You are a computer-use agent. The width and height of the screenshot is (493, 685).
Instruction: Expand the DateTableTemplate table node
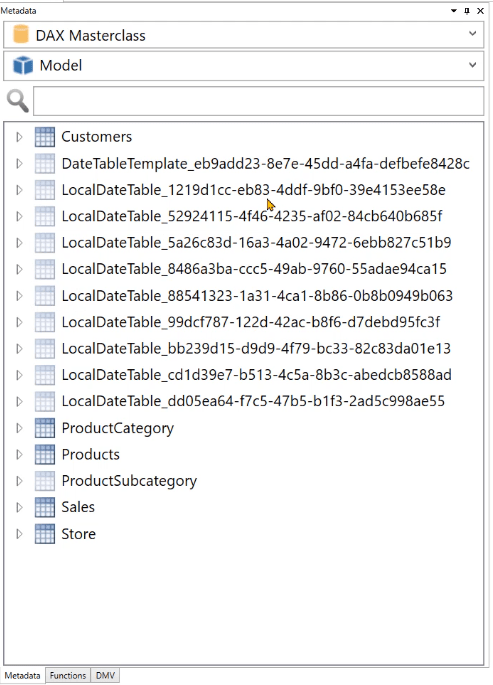[x=19, y=163]
